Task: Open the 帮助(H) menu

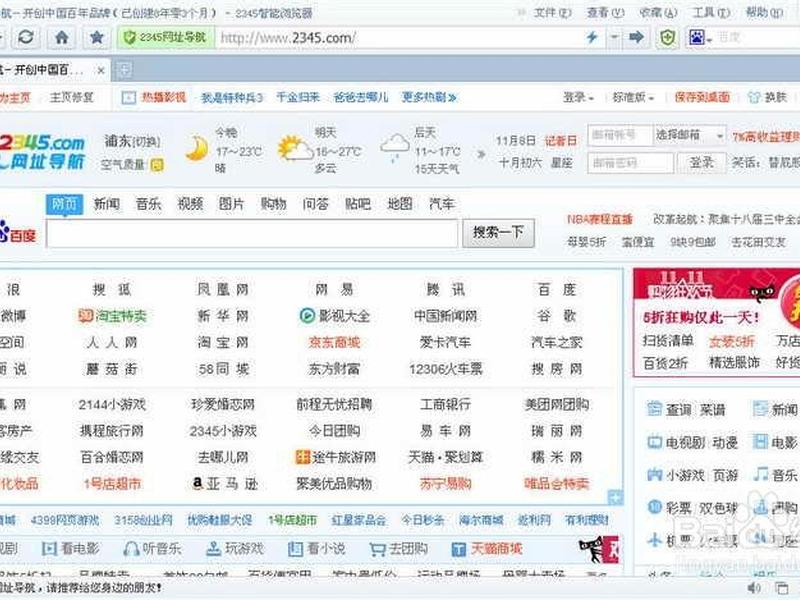Action: tap(764, 13)
